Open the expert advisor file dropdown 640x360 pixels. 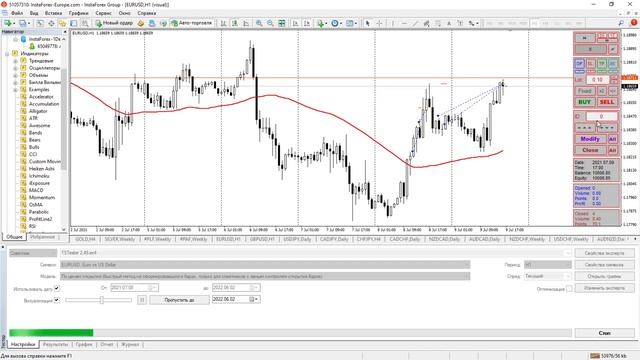pyautogui.click(x=567, y=253)
